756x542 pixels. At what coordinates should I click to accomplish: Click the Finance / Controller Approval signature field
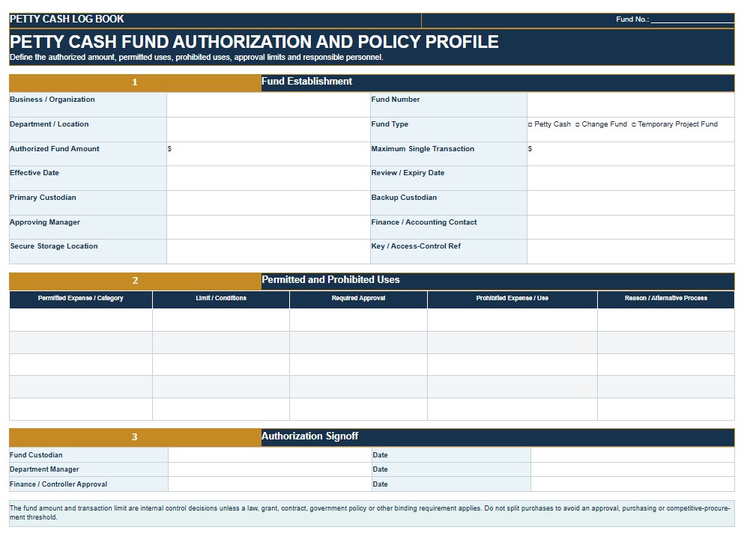pyautogui.click(x=270, y=484)
